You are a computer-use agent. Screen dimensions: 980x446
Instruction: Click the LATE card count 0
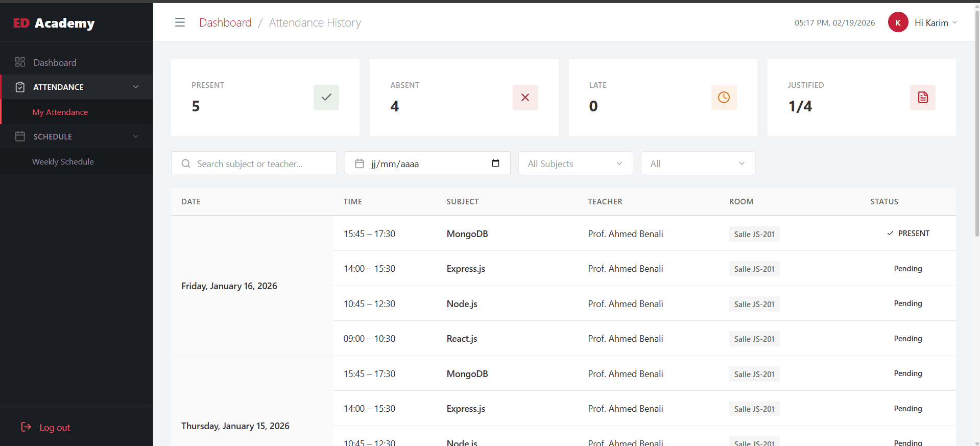(593, 106)
